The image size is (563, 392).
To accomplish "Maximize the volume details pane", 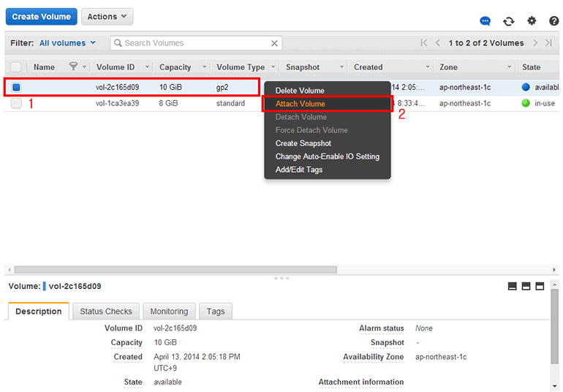I will (540, 286).
